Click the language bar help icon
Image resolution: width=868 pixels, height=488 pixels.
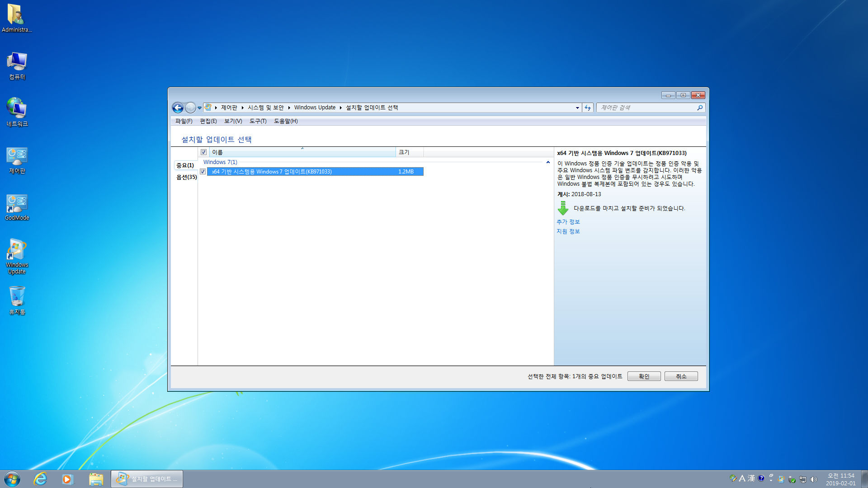[x=761, y=478]
